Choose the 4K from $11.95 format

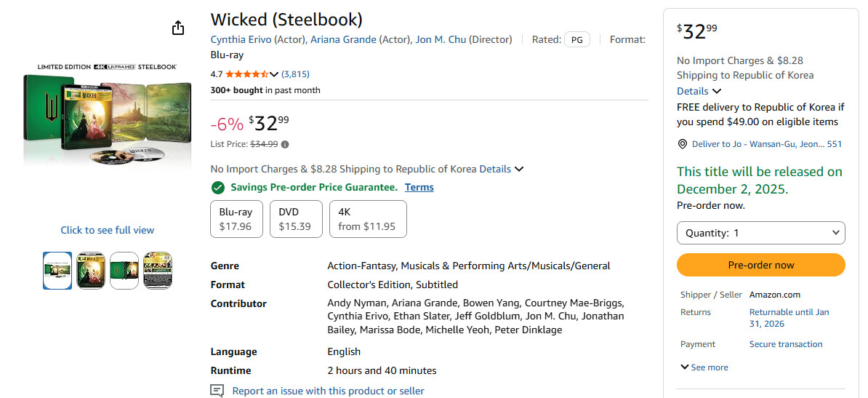coord(368,219)
